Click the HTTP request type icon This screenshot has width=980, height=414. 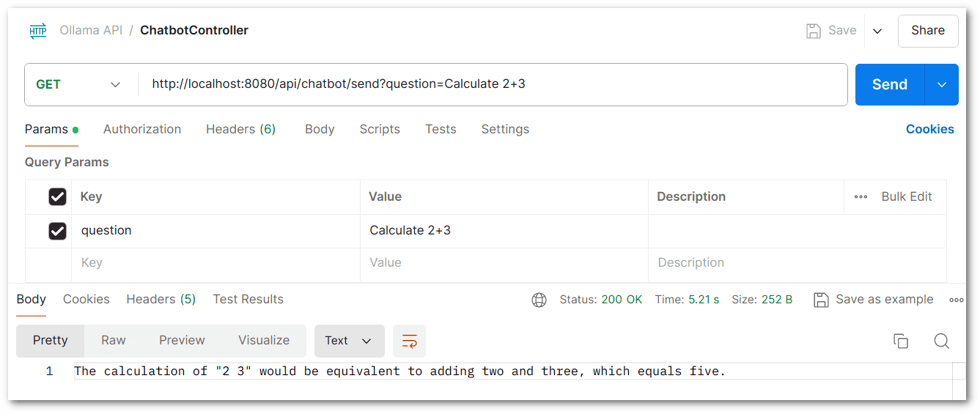38,31
